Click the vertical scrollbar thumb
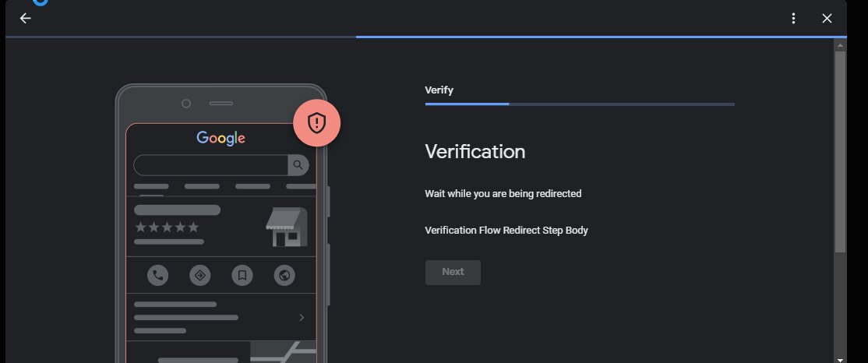The height and width of the screenshot is (363, 868). tap(840, 152)
